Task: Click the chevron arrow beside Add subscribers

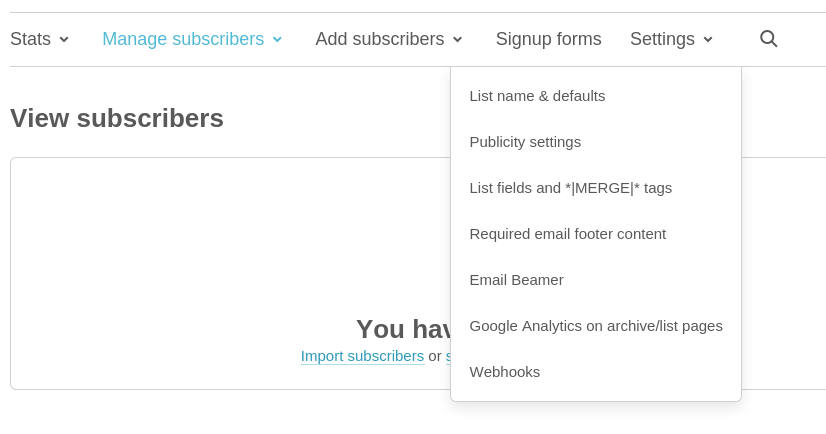Action: click(x=458, y=40)
